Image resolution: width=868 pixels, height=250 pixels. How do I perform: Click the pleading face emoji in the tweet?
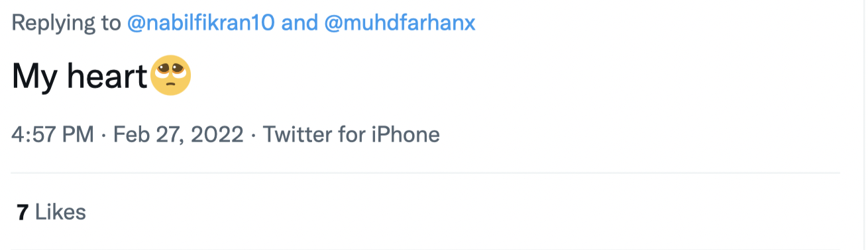click(x=171, y=76)
